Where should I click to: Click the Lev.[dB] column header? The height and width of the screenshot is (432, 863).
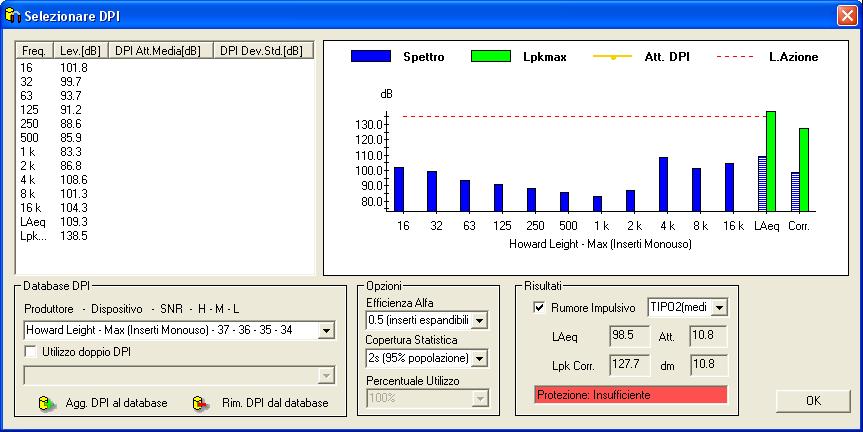point(80,51)
